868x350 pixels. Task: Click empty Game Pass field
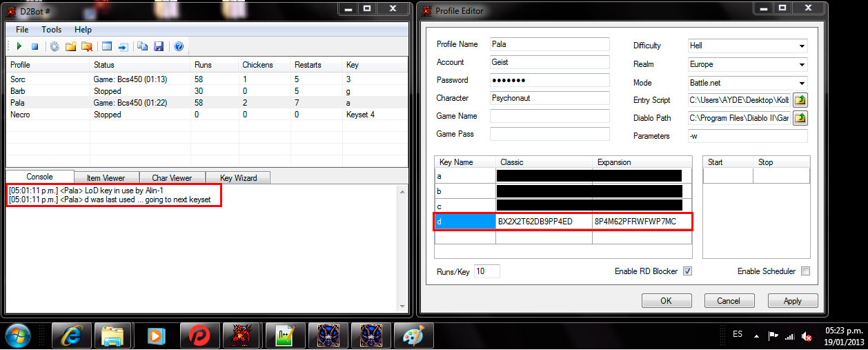click(x=550, y=134)
